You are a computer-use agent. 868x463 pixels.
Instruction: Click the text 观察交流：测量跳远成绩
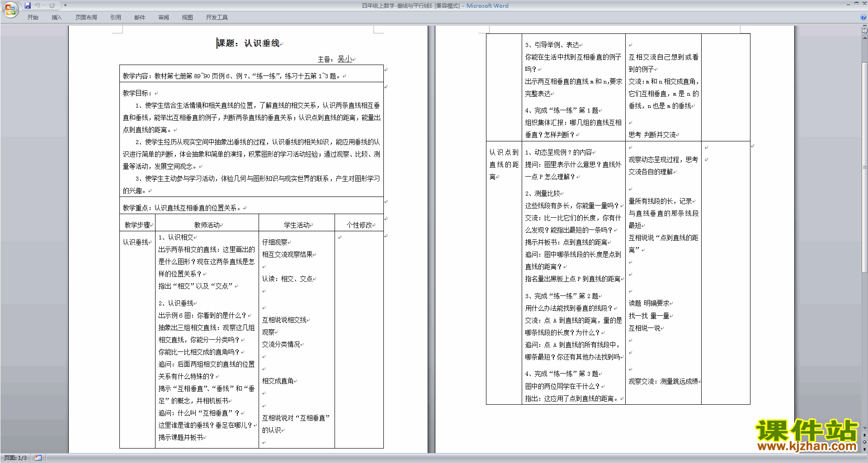(663, 381)
